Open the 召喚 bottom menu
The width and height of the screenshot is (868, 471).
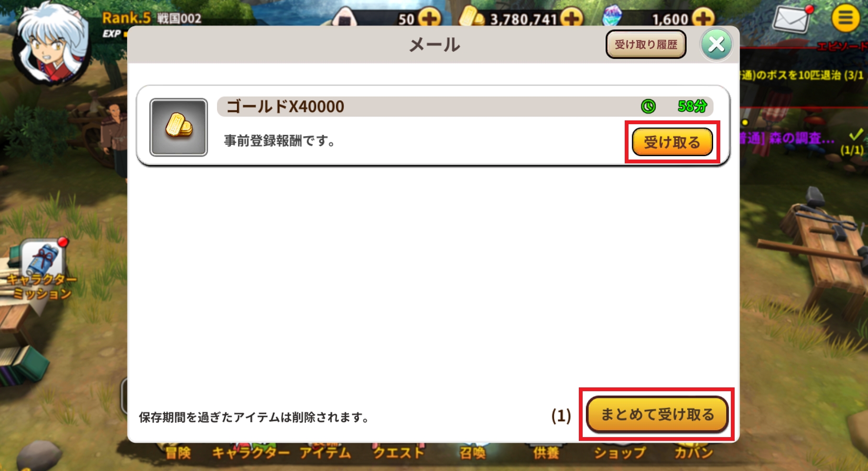472,452
